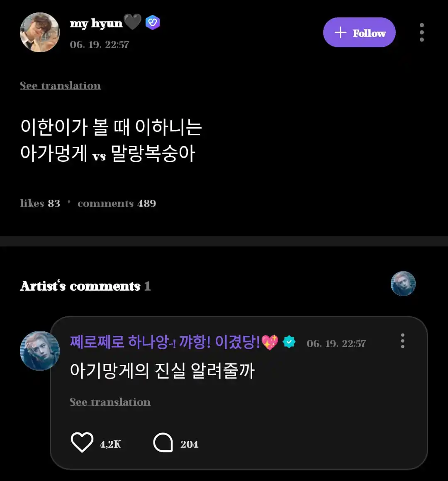Click See translation under the post header
Viewport: 448px width, 481px height.
tap(61, 85)
